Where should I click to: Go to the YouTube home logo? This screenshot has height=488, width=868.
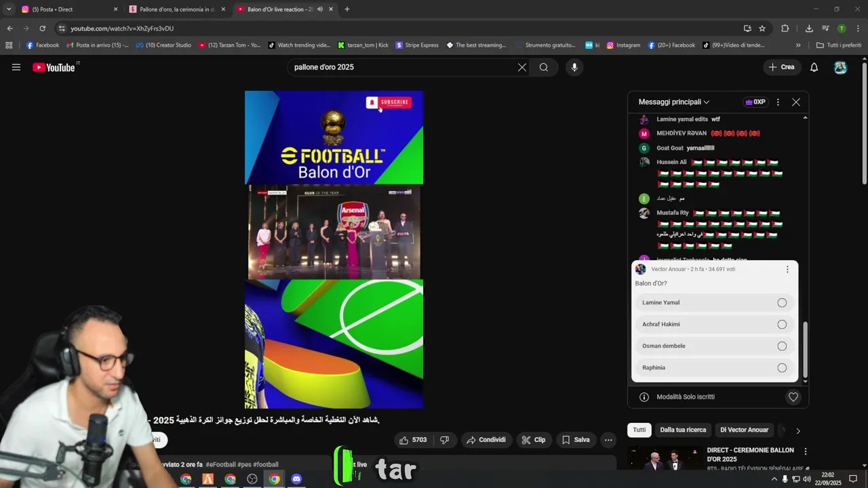click(54, 67)
